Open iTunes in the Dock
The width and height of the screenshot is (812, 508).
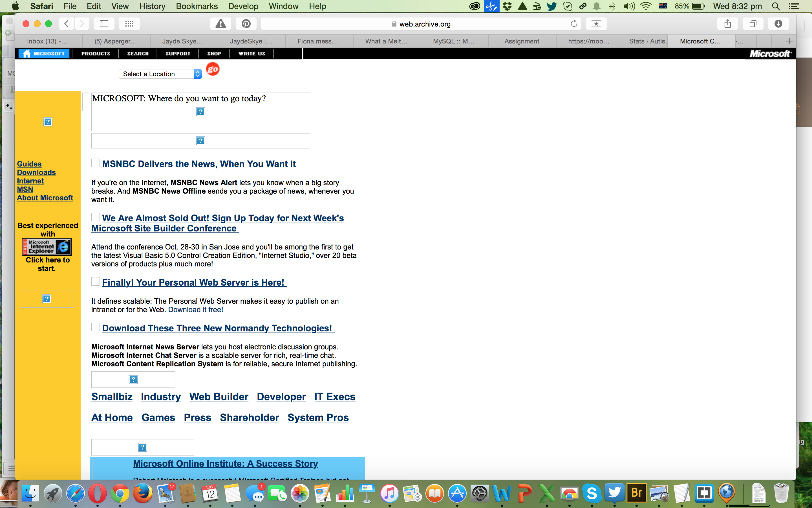point(390,493)
